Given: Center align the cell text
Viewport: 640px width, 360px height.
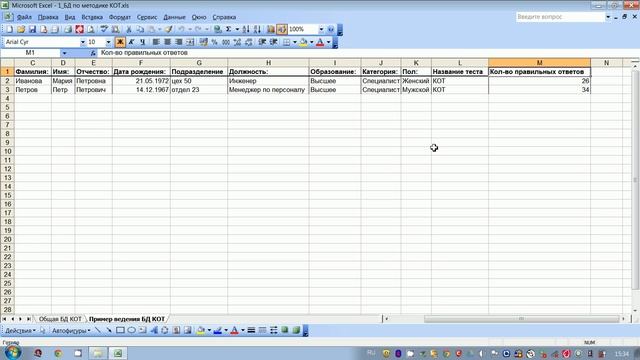Looking at the screenshot, I should tap(167, 42).
